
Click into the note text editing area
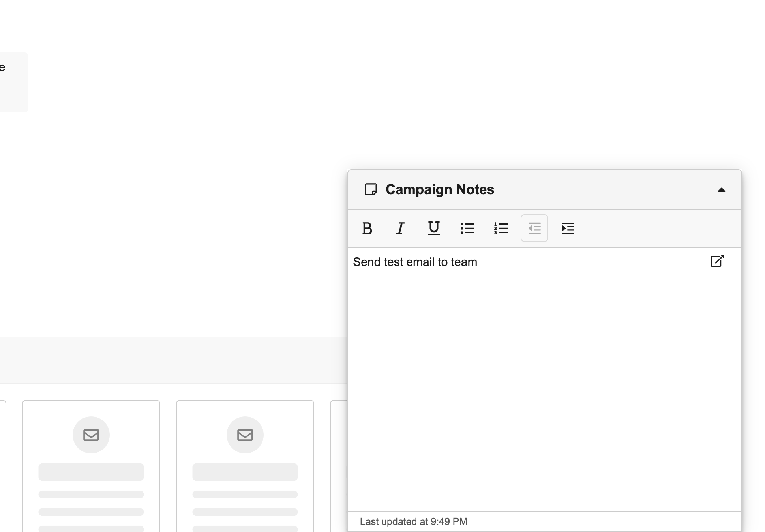[545, 380]
